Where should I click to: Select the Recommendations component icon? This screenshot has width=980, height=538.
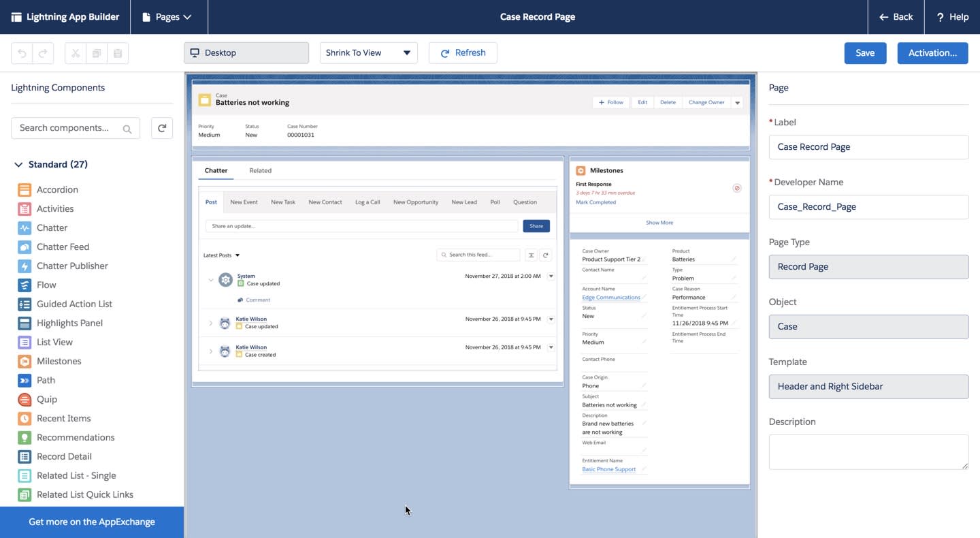click(24, 438)
